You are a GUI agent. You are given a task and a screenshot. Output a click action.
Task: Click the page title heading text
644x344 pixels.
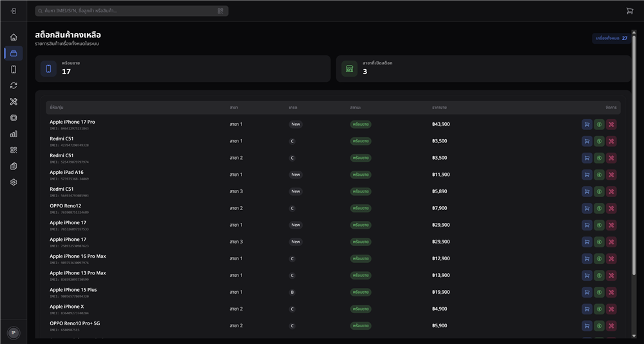(x=68, y=35)
